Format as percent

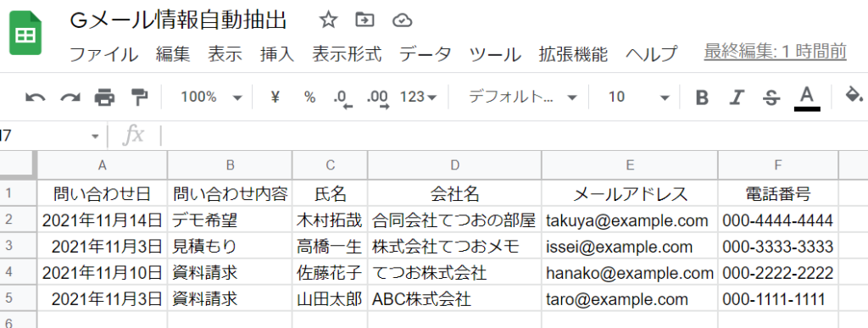point(309,97)
